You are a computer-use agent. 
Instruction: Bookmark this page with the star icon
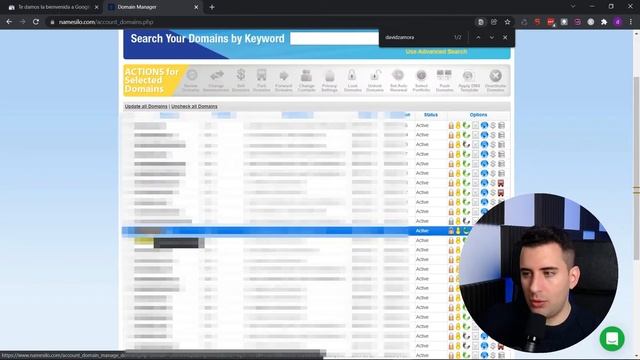click(507, 22)
